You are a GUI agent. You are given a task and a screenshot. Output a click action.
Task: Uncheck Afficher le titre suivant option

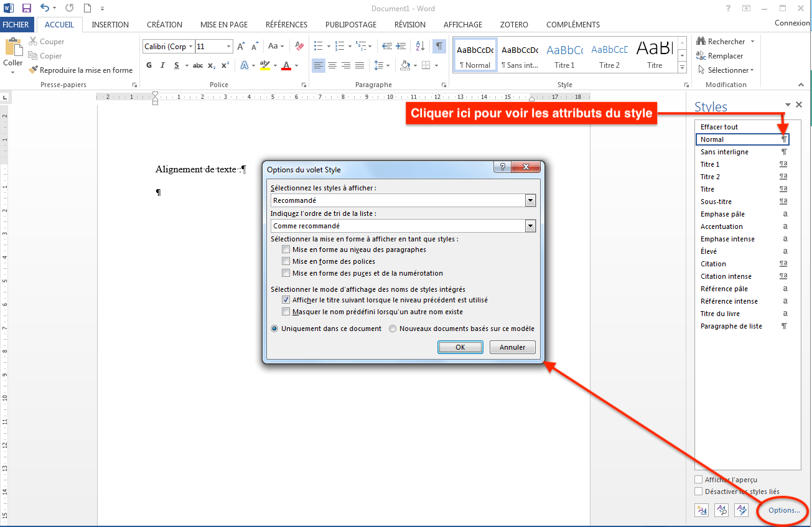(x=286, y=300)
